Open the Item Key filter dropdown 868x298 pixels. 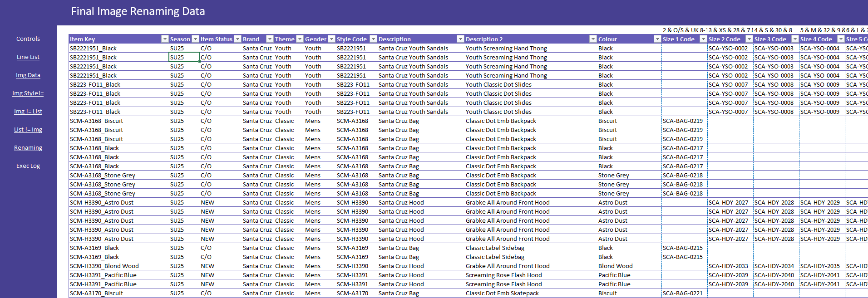165,39
